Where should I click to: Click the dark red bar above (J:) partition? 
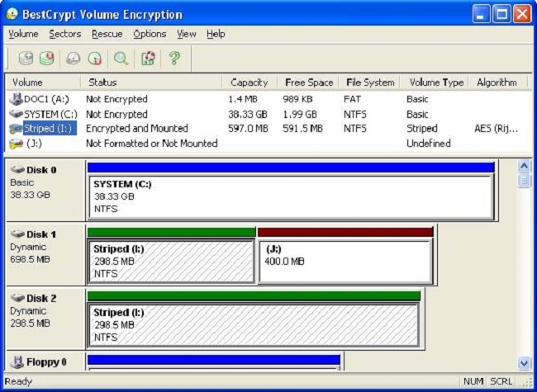click(345, 232)
